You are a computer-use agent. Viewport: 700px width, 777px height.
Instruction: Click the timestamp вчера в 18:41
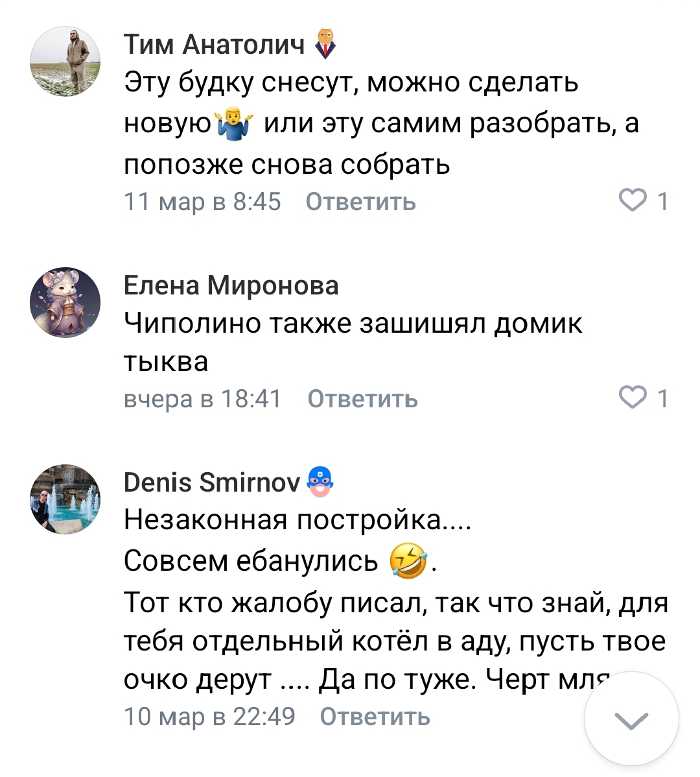[202, 398]
